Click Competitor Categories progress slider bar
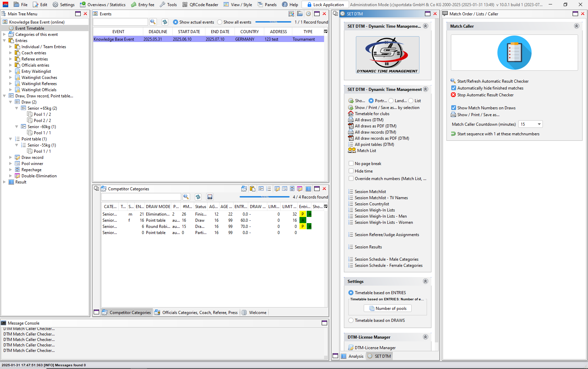Image resolution: width=588 pixels, height=369 pixels. 265,197
